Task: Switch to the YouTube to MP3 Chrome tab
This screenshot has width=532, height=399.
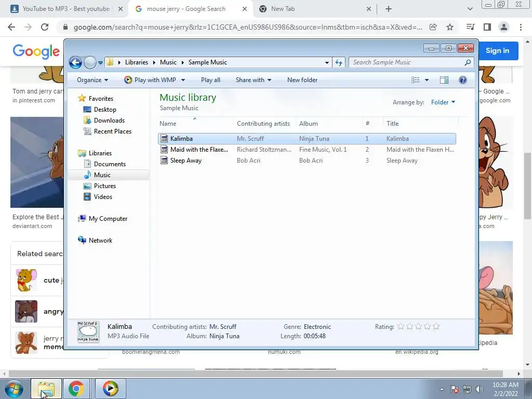Action: [66, 9]
